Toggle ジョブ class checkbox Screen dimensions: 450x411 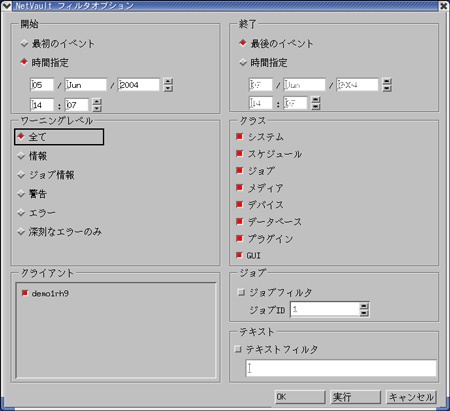click(239, 171)
